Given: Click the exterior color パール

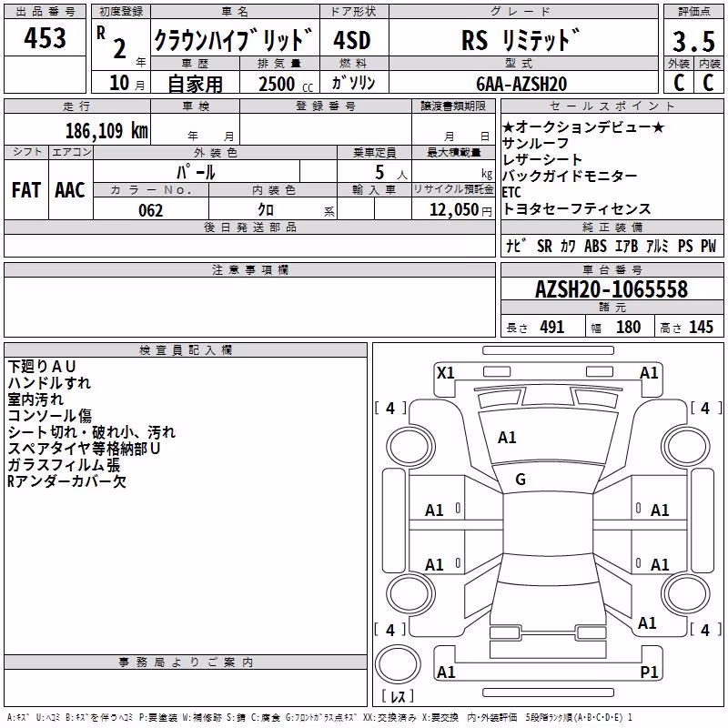Looking at the screenshot, I should (196, 172).
